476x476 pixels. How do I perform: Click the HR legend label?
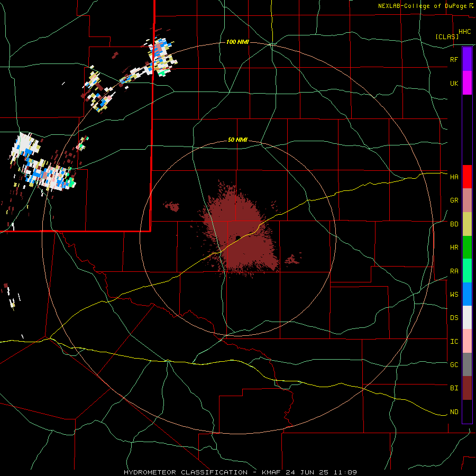click(x=454, y=248)
